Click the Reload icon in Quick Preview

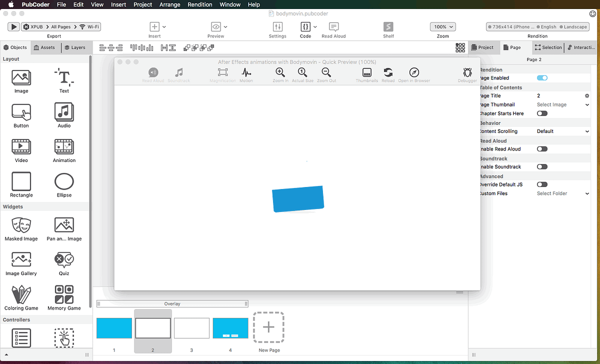[x=388, y=72]
